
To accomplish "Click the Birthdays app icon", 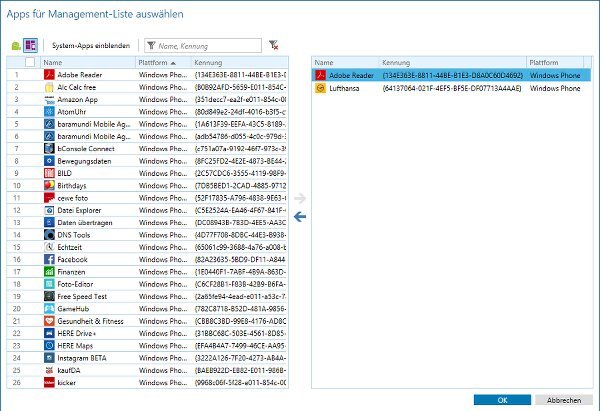I will point(49,186).
